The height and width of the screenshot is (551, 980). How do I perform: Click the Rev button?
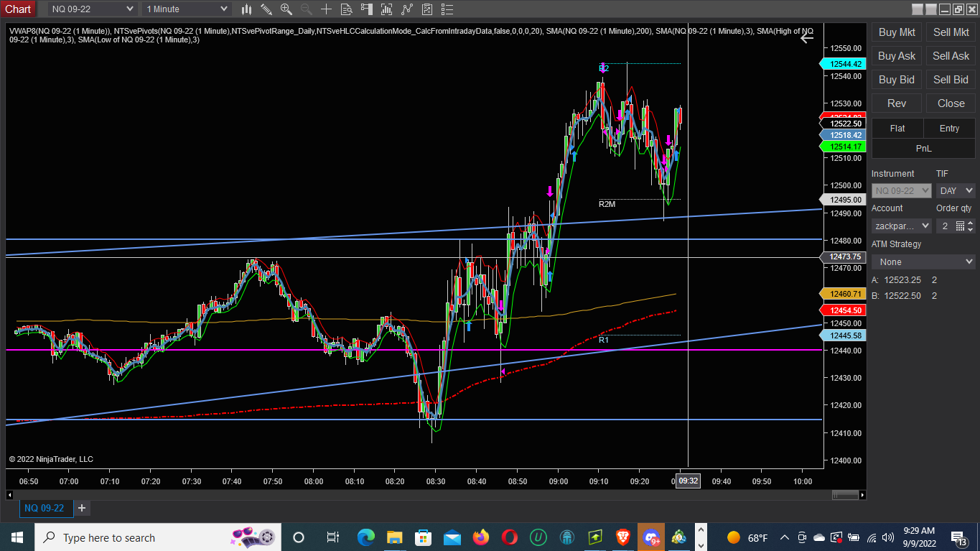pyautogui.click(x=897, y=103)
